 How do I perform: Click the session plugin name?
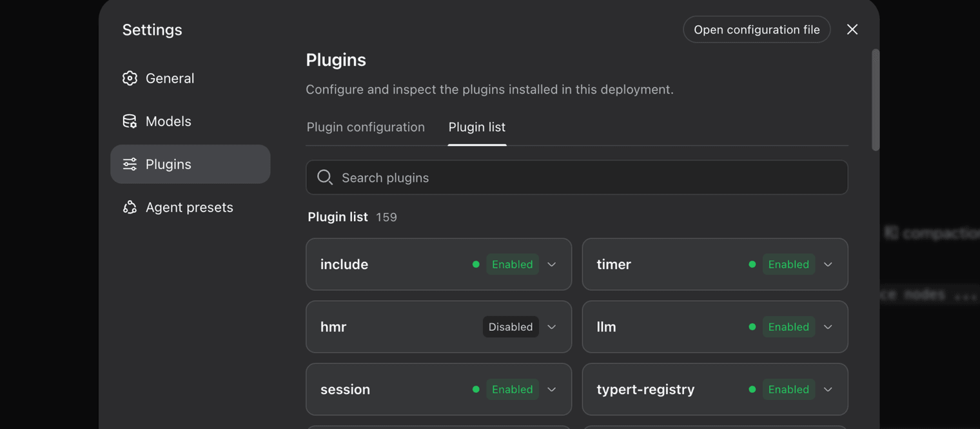[345, 390]
